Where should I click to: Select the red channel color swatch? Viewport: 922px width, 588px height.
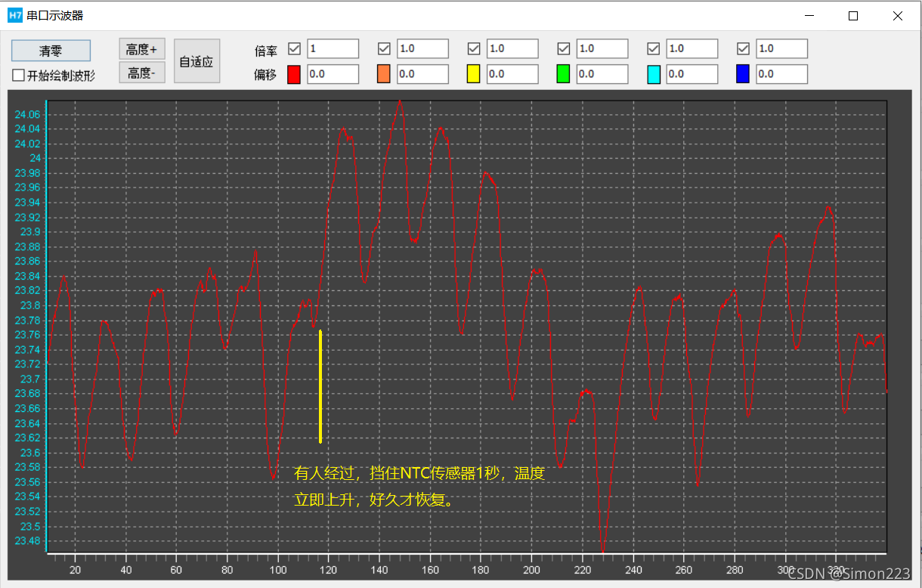(x=294, y=74)
